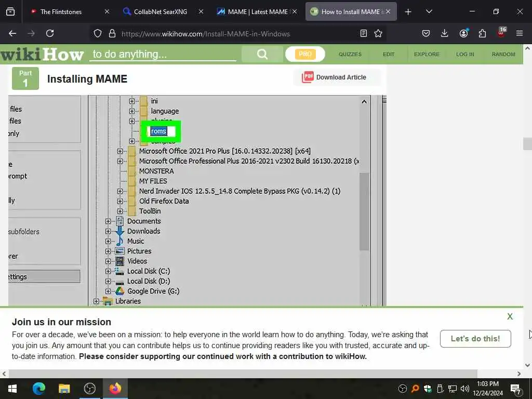The width and height of the screenshot is (532, 399).
Task: Bookmark this page with star icon
Action: (378, 33)
